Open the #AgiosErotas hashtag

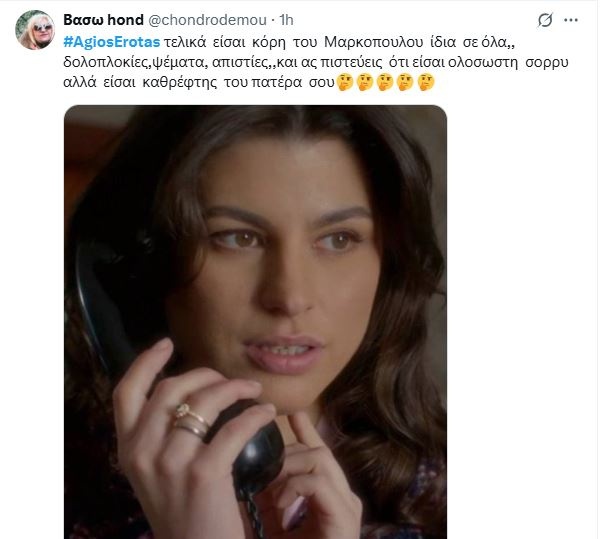pos(112,42)
